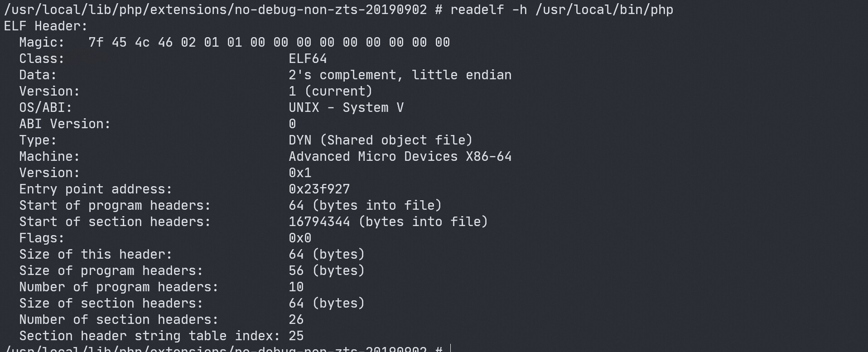868x352 pixels.
Task: Place cursor at the bottom shell prompt
Action: (451, 348)
